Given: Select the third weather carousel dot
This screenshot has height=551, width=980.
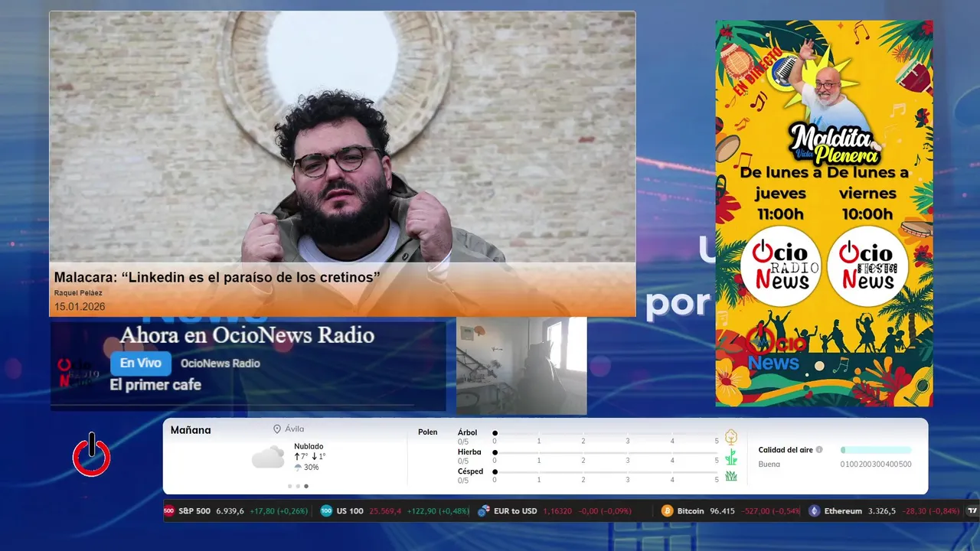Looking at the screenshot, I should point(306,486).
